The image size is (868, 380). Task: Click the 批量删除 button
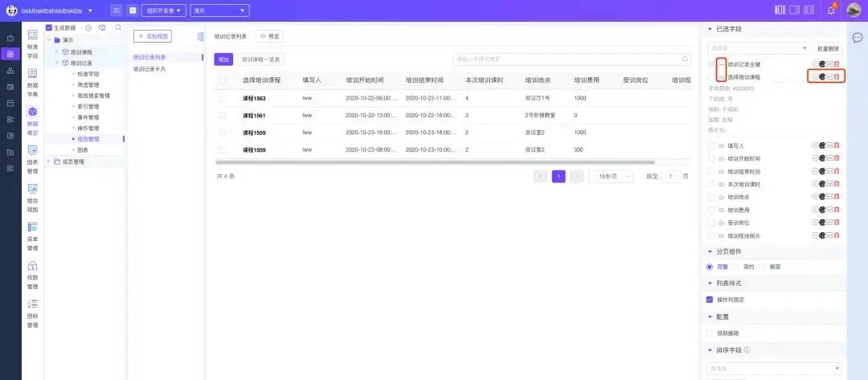coord(828,49)
